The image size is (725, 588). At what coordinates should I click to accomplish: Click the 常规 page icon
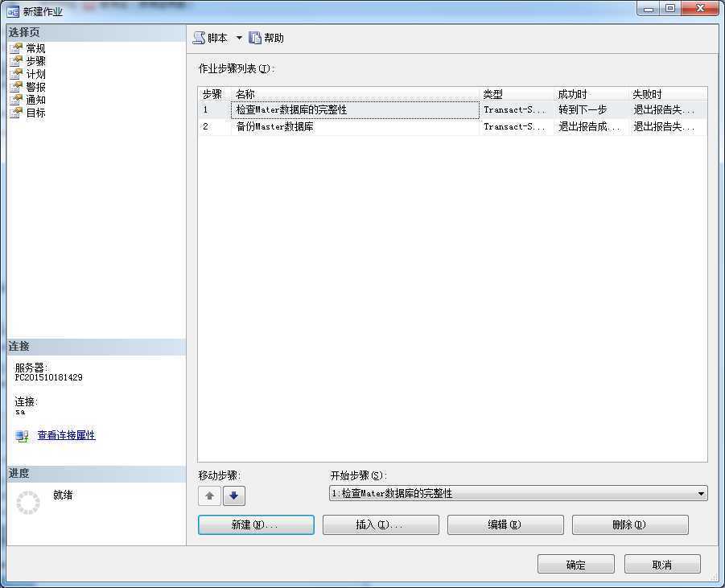16,48
